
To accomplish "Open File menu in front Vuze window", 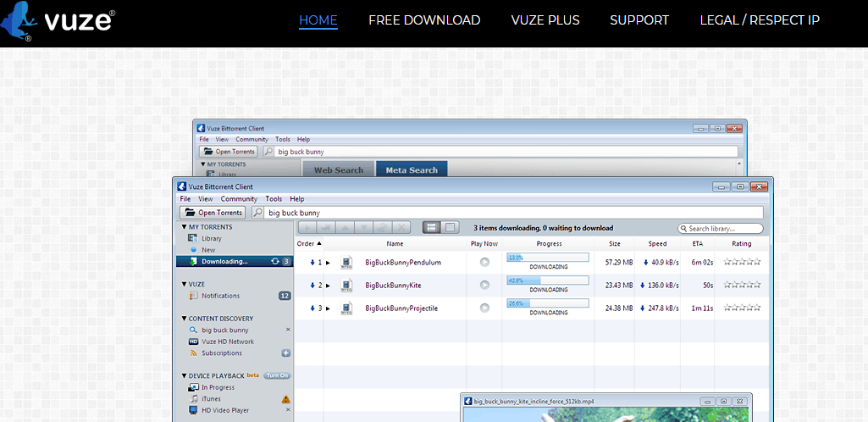I will click(x=185, y=199).
